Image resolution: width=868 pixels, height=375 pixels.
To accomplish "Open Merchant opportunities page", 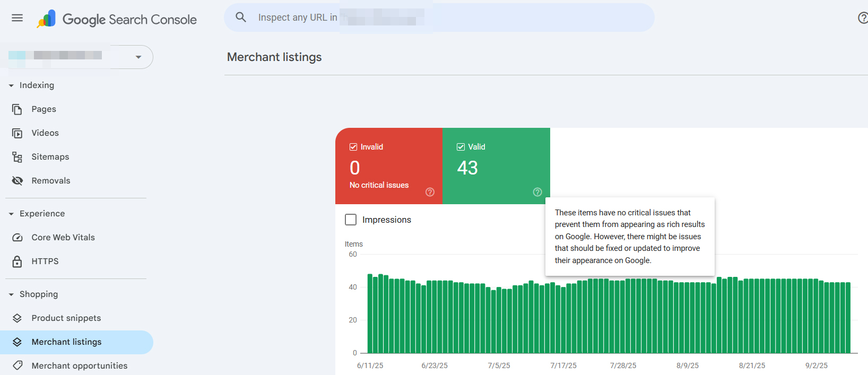I will (x=79, y=366).
